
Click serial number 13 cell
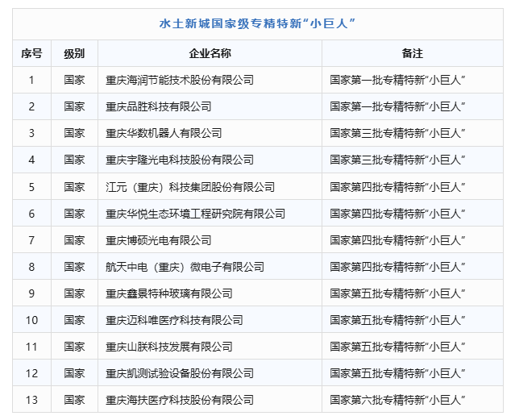click(x=32, y=400)
